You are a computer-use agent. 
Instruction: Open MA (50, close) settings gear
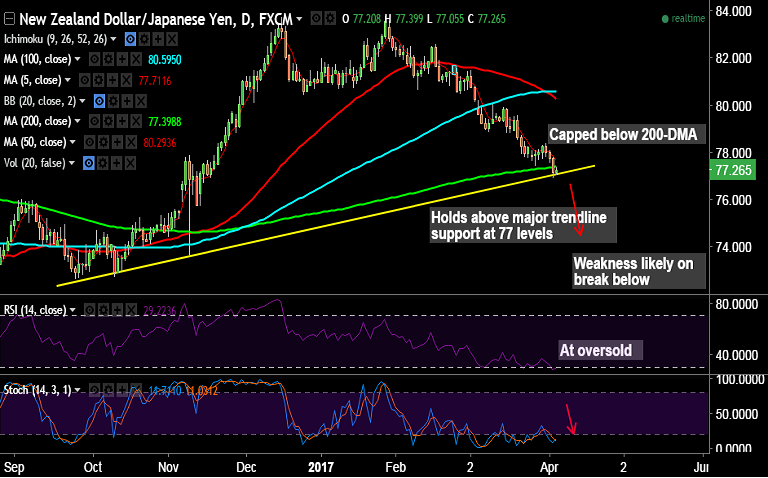click(x=103, y=143)
